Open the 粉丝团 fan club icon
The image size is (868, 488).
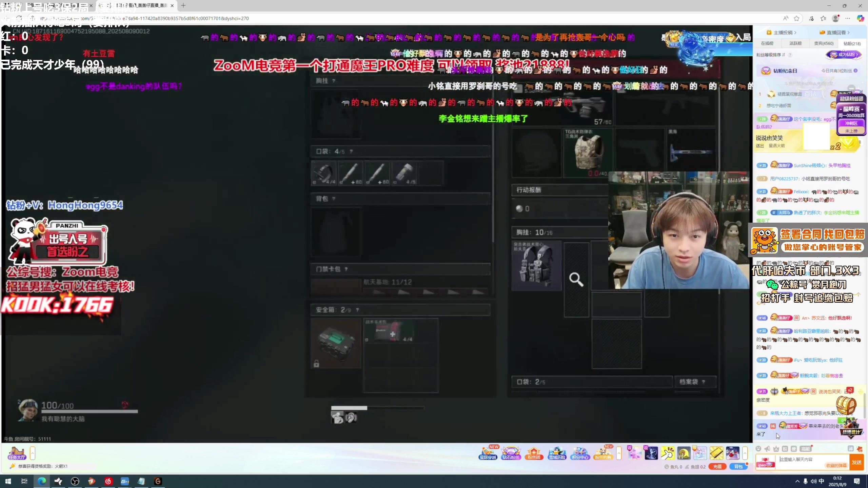[x=534, y=453]
